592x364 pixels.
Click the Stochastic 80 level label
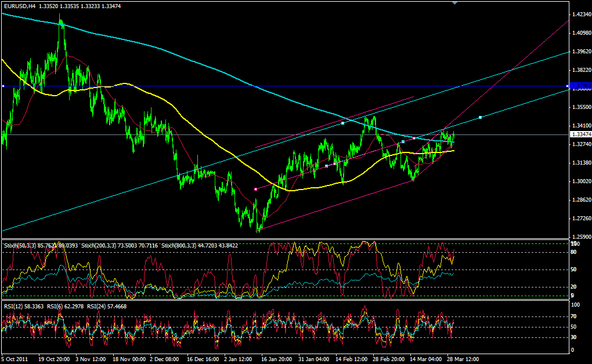[x=573, y=252]
